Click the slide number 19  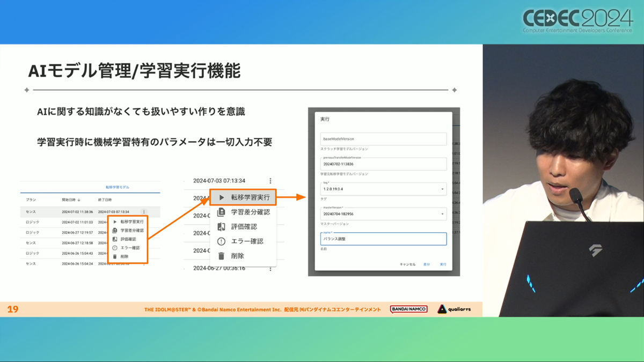[12, 309]
